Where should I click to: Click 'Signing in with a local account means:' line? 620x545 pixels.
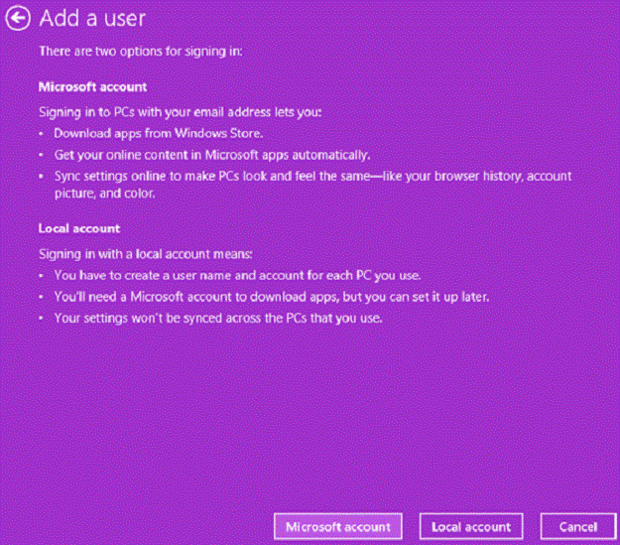(146, 254)
